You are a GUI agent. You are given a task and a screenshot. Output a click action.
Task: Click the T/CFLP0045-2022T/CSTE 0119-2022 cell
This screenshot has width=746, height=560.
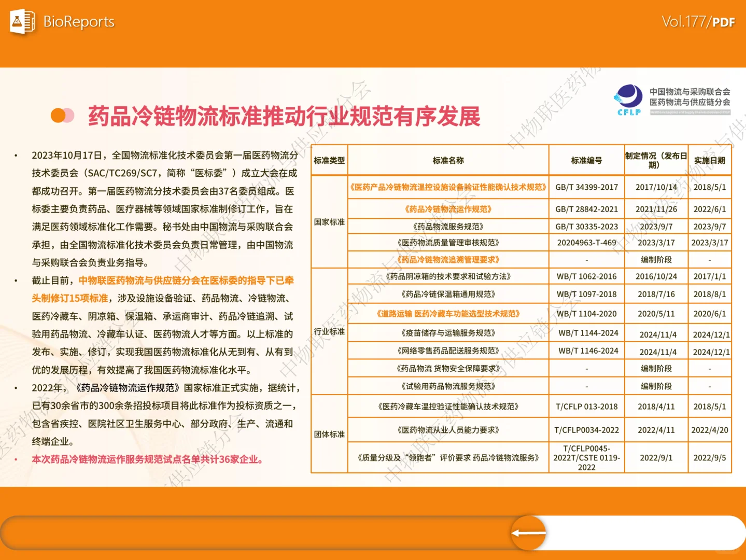point(587,458)
